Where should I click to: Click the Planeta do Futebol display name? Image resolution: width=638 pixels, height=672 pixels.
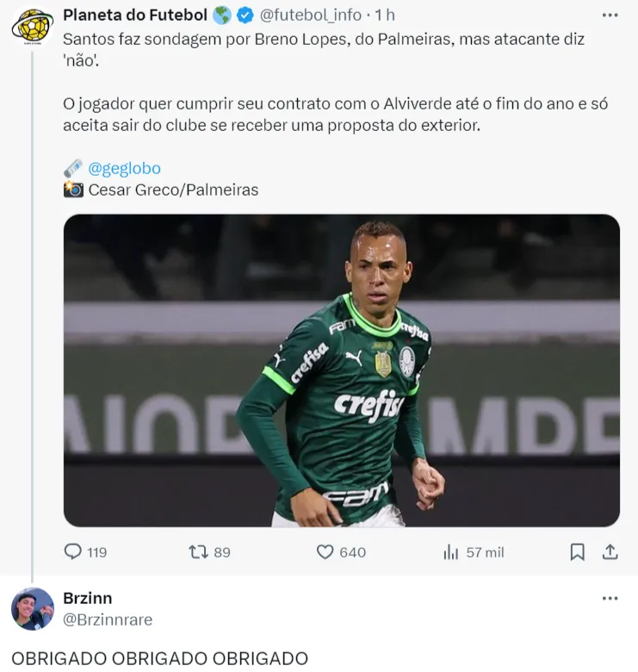point(134,15)
